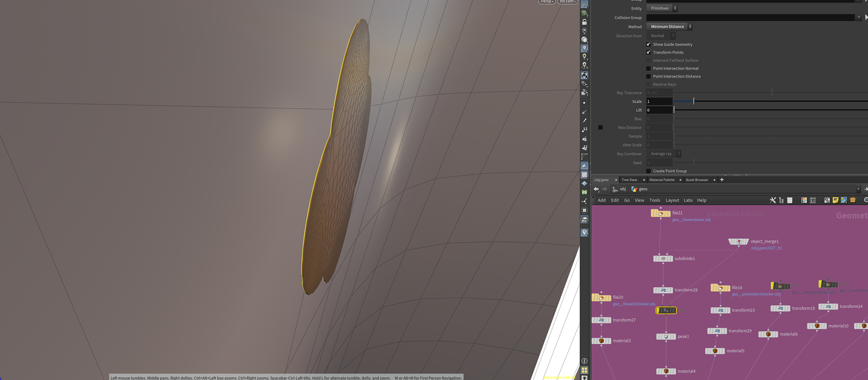Click the material10 node
Image resolution: width=868 pixels, height=380 pixels.
tap(817, 326)
